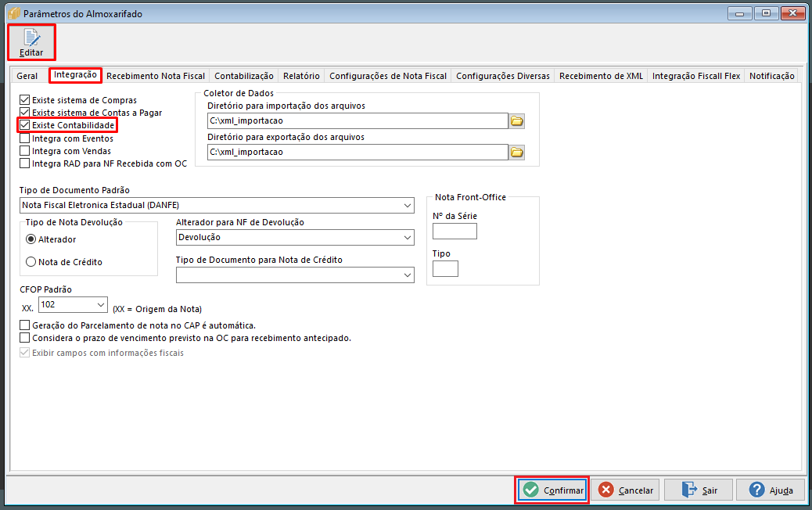Viewport: 812px width, 510px height.
Task: Enable Integra com Vendas
Action: coord(24,151)
